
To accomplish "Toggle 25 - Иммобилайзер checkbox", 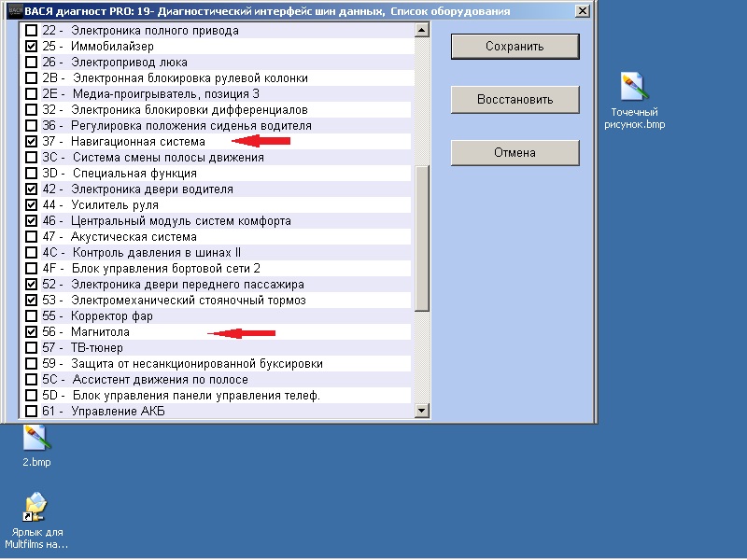I will click(33, 46).
